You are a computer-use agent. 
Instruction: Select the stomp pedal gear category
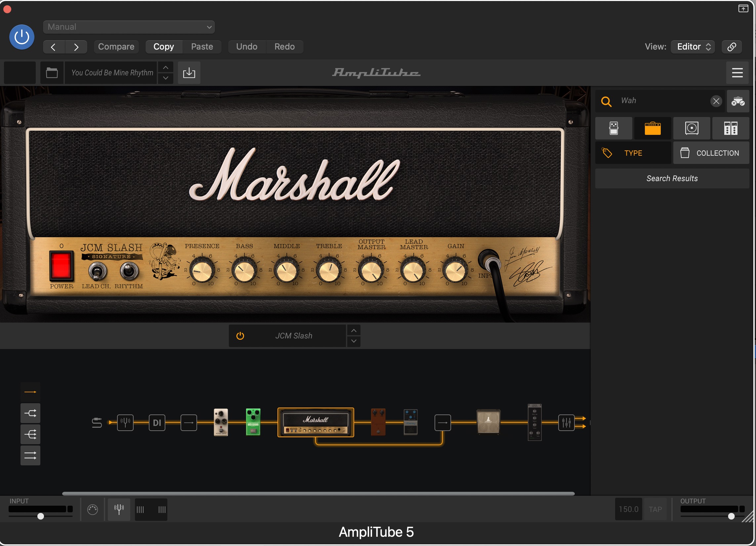point(614,128)
